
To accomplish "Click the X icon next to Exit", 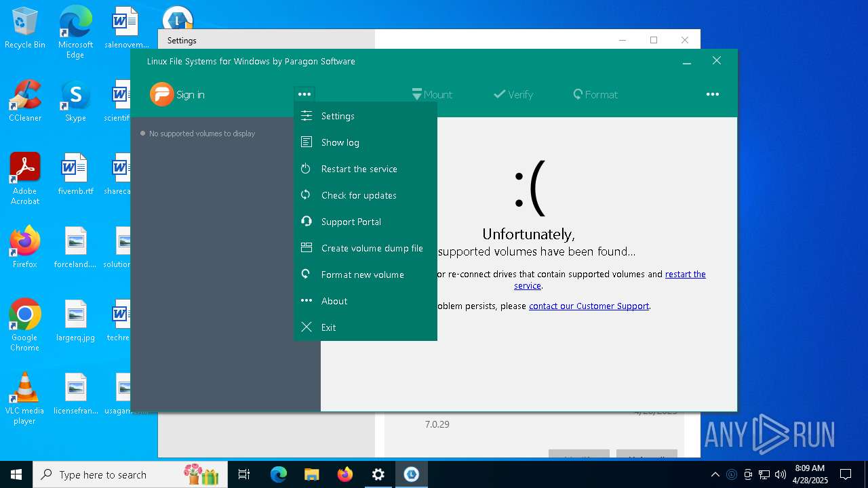I will [307, 327].
